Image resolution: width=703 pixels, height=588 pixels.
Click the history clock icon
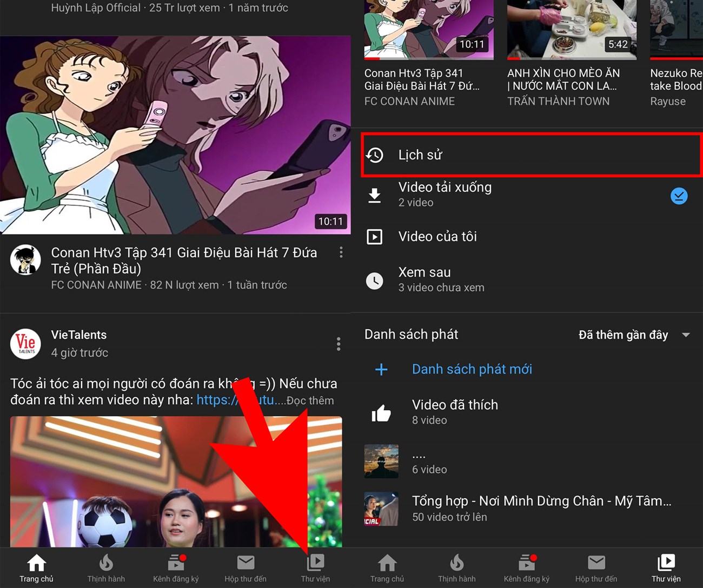(x=374, y=155)
